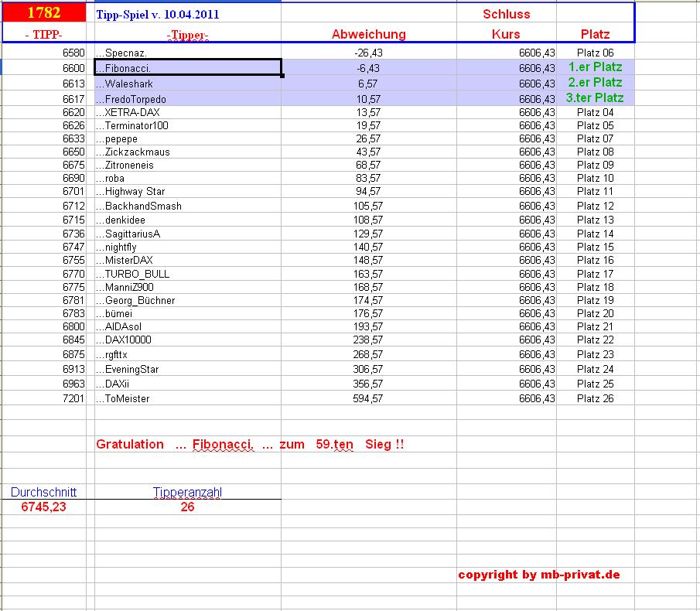This screenshot has width=700, height=611.
Task: Select the green '1.er Platz' cell
Action: coord(596,67)
